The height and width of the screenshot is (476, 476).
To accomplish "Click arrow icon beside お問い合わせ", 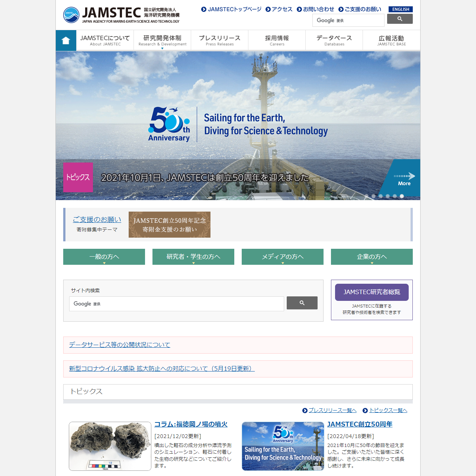I will [x=299, y=9].
